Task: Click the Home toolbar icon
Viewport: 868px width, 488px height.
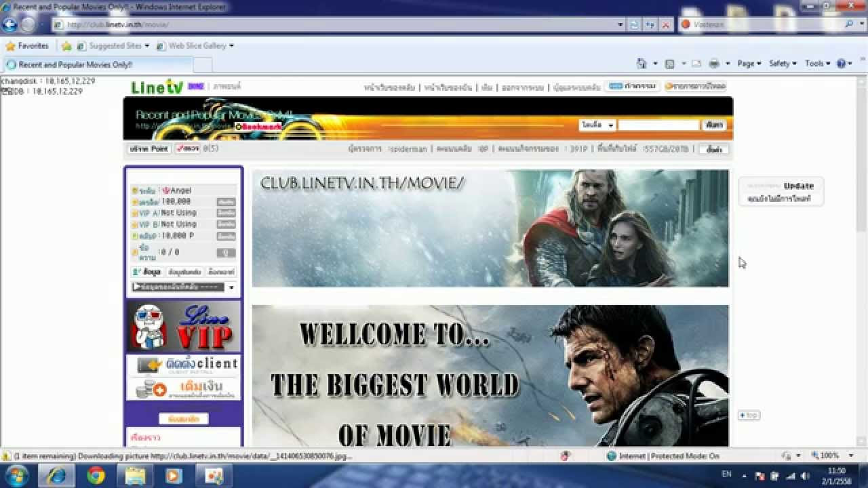Action: (x=642, y=64)
